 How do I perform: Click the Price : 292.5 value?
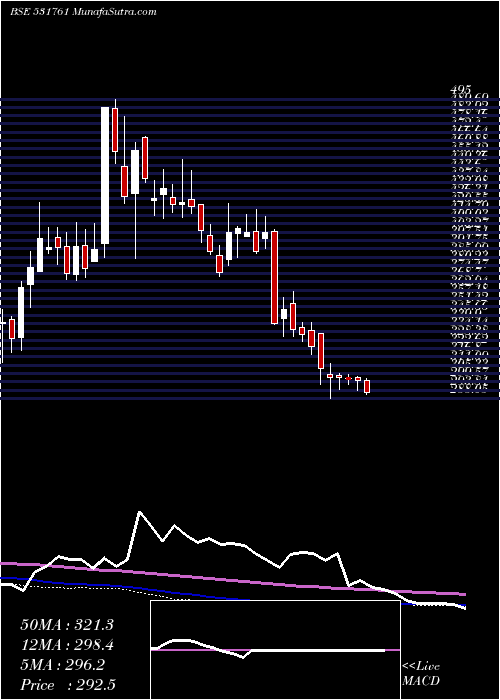(x=70, y=685)
